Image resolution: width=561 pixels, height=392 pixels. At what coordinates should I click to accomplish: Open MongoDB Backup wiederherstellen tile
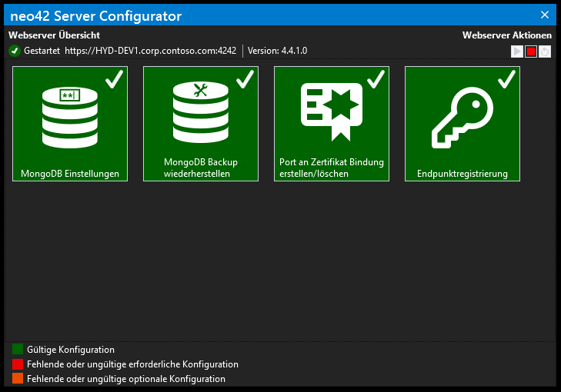pos(201,124)
